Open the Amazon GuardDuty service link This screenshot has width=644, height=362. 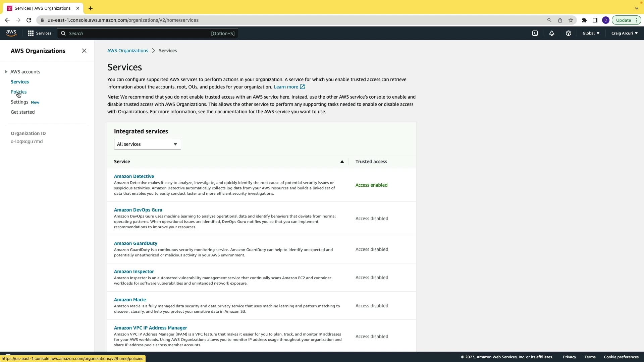pyautogui.click(x=136, y=243)
